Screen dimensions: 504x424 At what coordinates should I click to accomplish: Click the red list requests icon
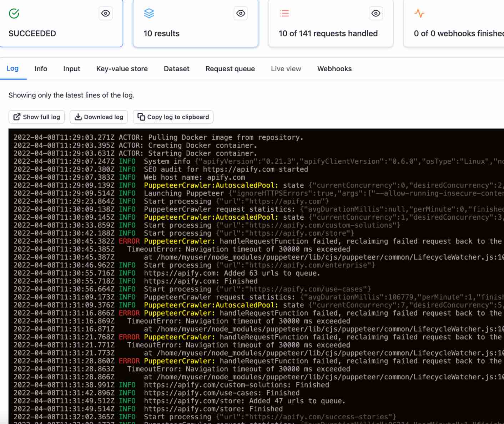click(284, 14)
